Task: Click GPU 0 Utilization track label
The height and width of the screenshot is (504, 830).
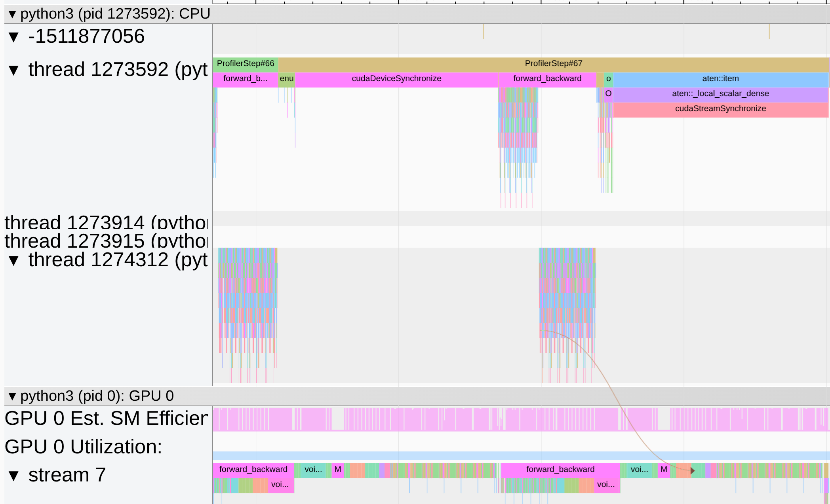Action: tap(83, 447)
